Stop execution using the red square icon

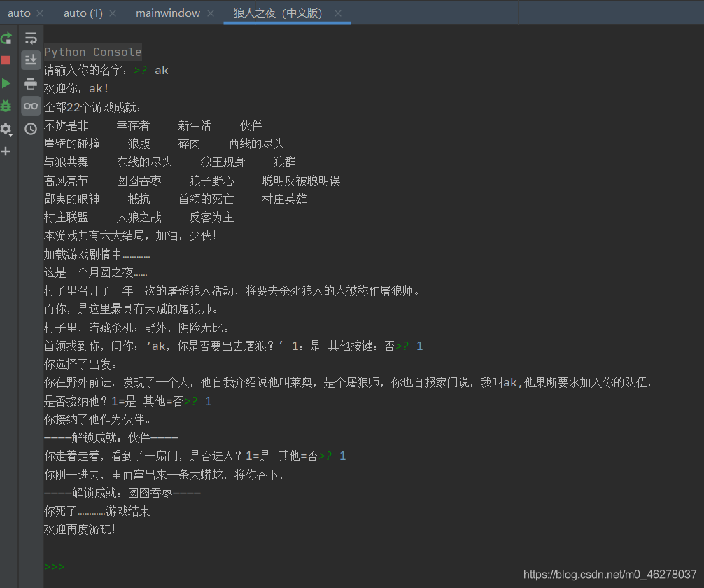coord(6,60)
